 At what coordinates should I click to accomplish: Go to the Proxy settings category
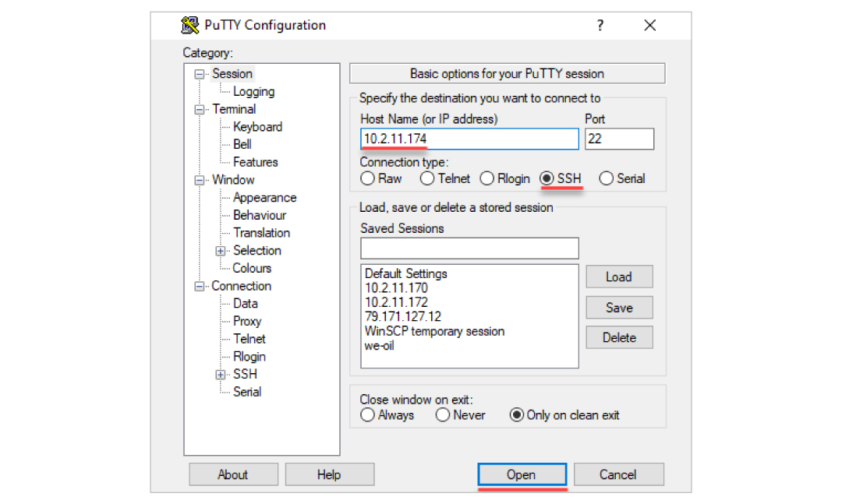coord(247,321)
